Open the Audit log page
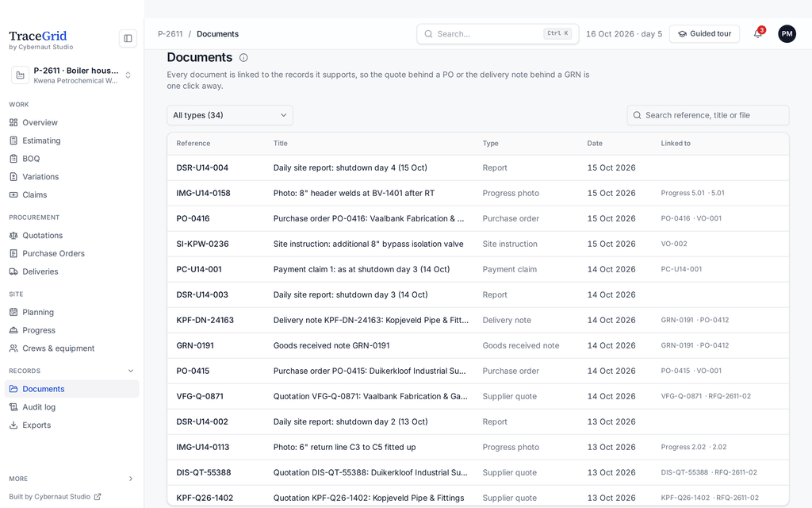812x508 pixels. pos(72,407)
